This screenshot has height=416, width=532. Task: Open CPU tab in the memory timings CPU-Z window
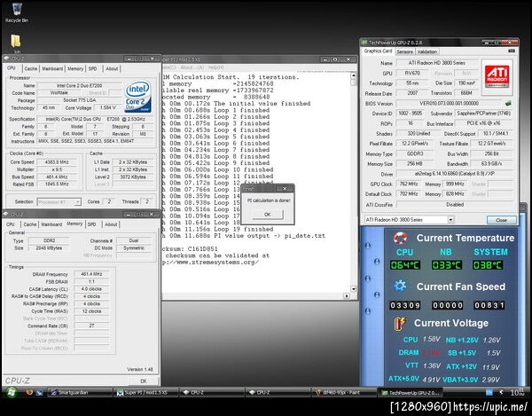coord(11,224)
